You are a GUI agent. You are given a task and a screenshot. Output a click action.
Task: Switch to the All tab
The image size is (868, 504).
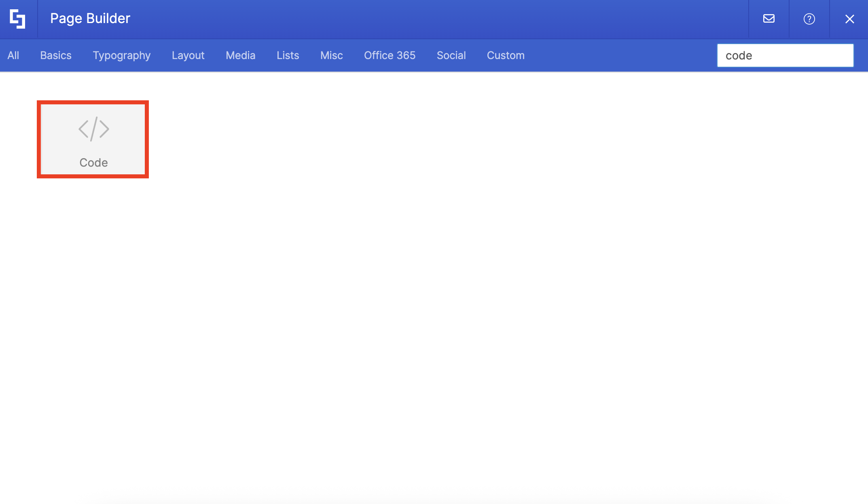click(x=13, y=55)
